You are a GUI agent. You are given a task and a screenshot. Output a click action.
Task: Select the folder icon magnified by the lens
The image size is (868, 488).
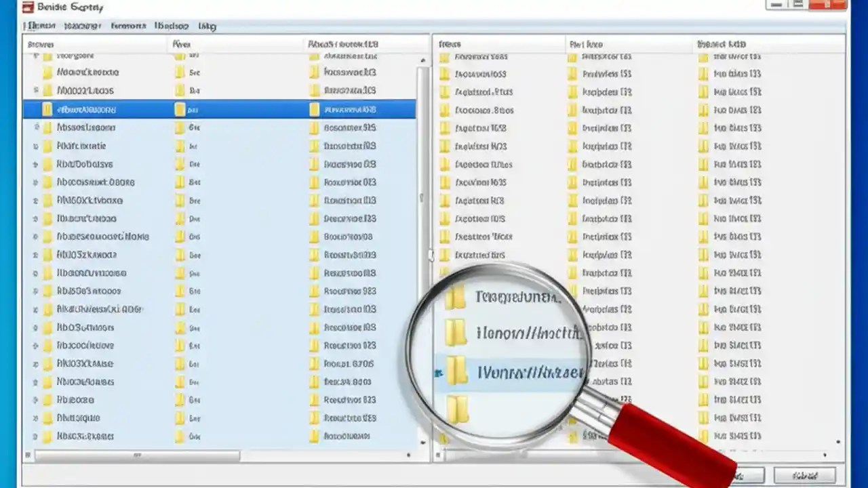456,373
